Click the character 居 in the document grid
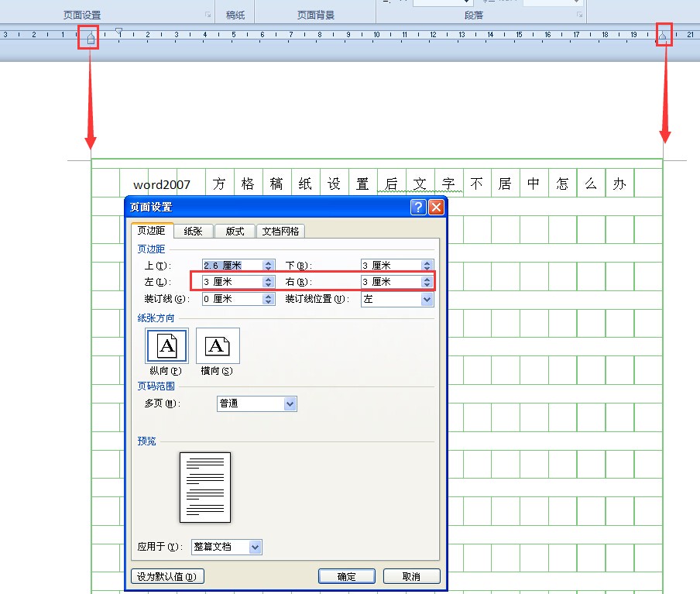This screenshot has width=700, height=594. [505, 184]
